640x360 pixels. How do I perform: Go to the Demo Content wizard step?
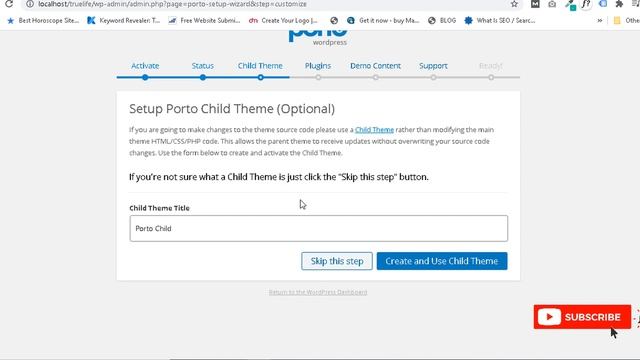click(x=376, y=66)
